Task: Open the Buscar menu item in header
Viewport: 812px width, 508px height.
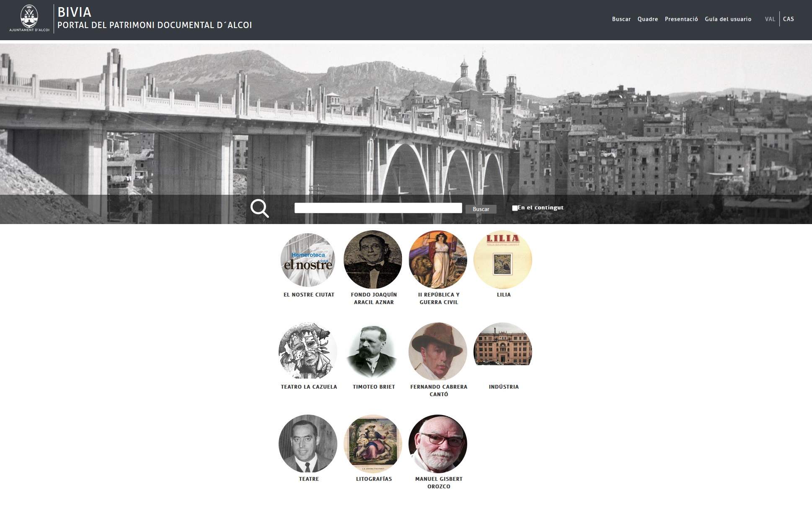Action: 621,19
